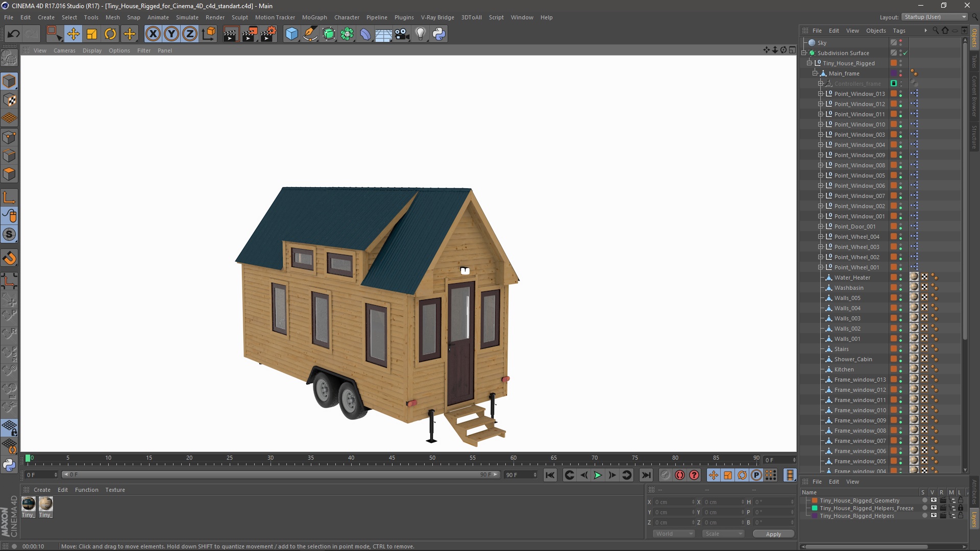
Task: Select the Live Selection tool
Action: [54, 34]
